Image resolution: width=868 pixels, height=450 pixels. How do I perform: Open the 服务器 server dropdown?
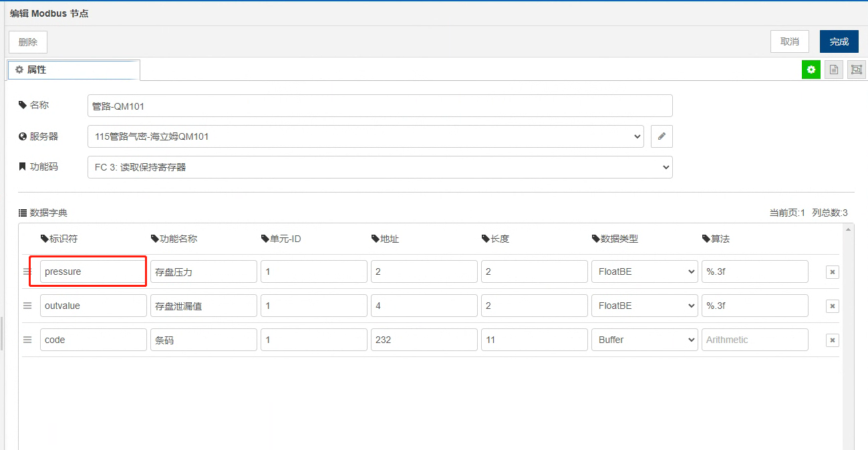click(365, 136)
